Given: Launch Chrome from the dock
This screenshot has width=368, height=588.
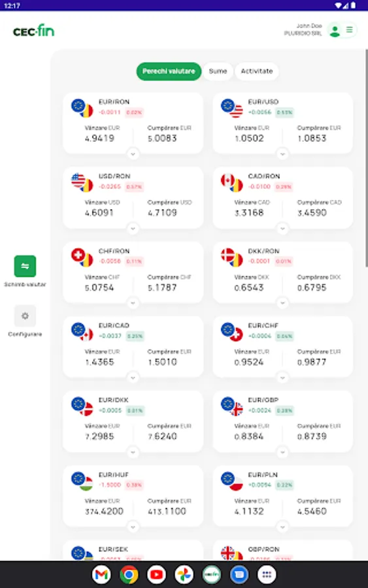Looking at the screenshot, I should (x=129, y=574).
